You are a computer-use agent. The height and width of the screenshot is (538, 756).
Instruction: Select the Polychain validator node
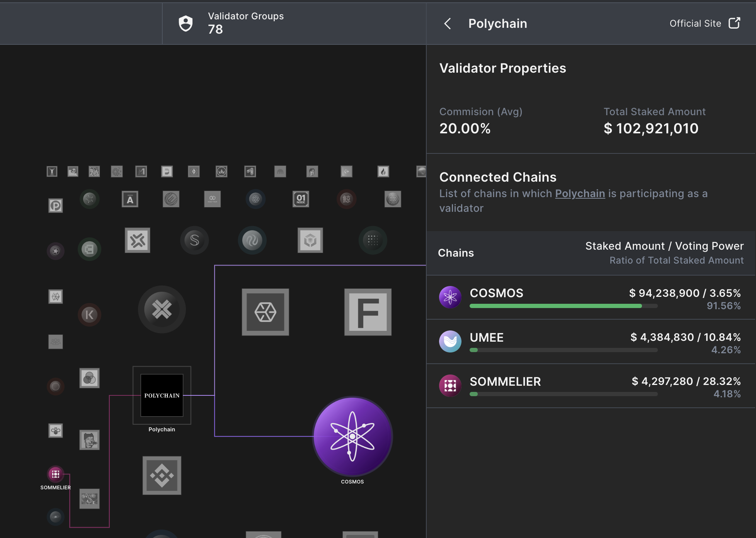click(162, 395)
